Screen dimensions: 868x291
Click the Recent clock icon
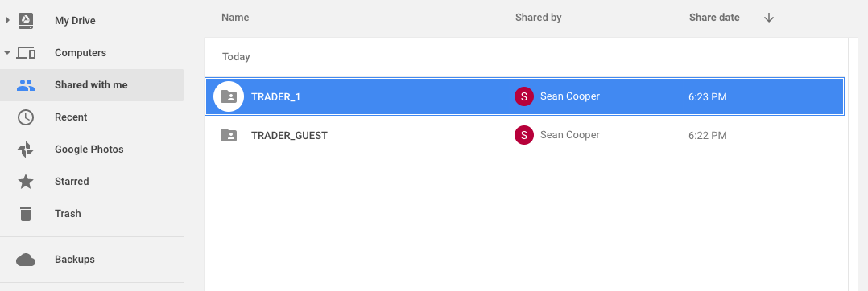click(26, 117)
